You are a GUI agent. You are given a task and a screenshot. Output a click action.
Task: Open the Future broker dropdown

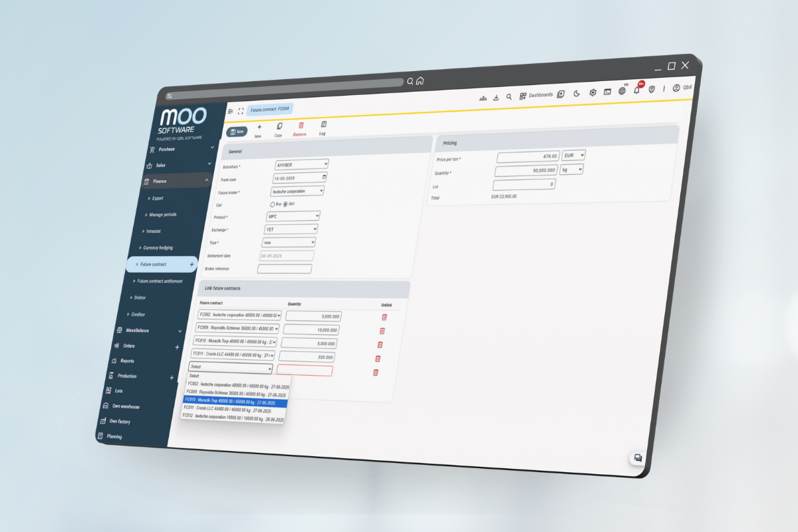(297, 191)
